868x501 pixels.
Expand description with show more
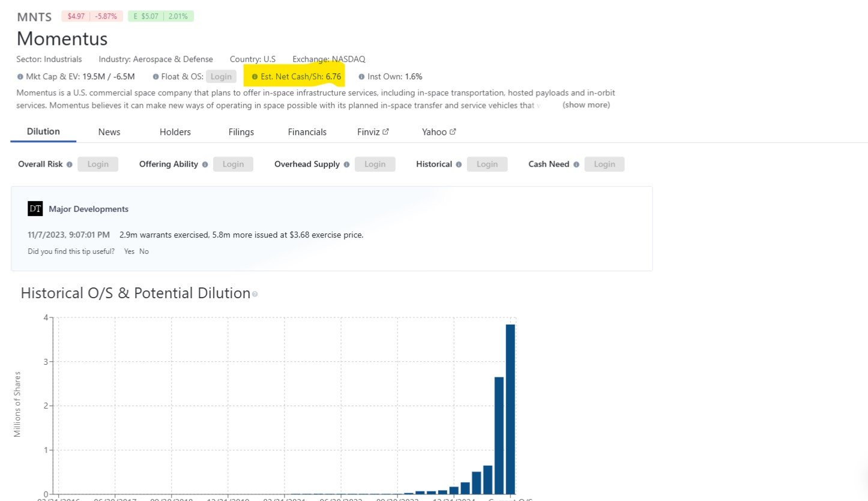tap(586, 105)
